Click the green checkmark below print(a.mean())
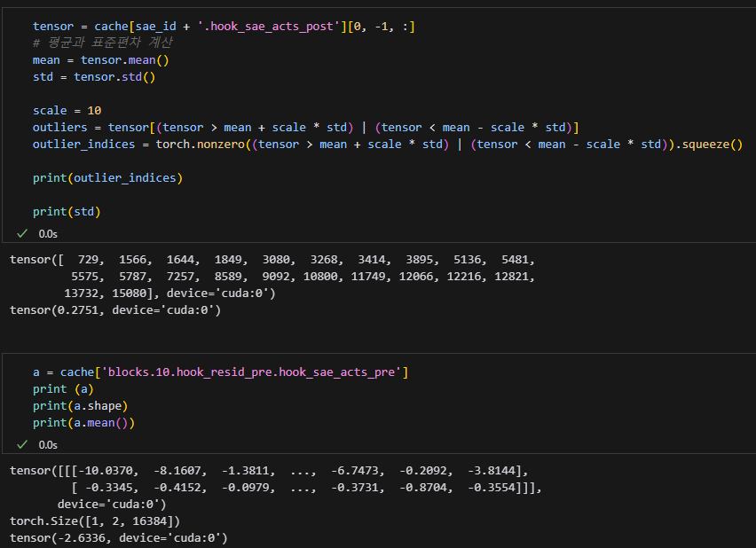 coord(22,445)
